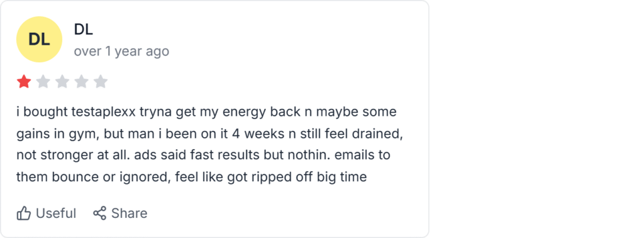The height and width of the screenshot is (238, 644).
Task: Click the fifth gray rating star
Action: click(x=100, y=82)
